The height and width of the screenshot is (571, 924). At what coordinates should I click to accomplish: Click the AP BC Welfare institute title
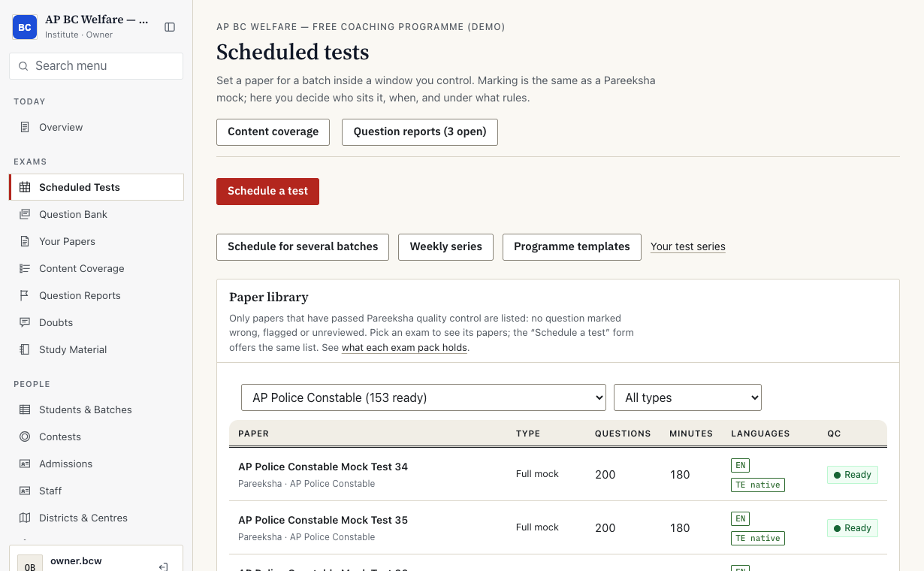[97, 20]
